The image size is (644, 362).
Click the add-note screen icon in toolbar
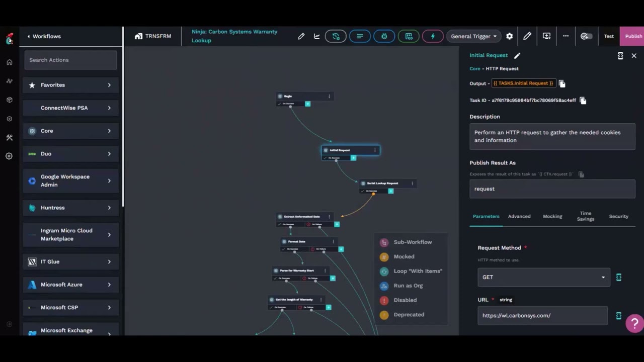tap(546, 36)
